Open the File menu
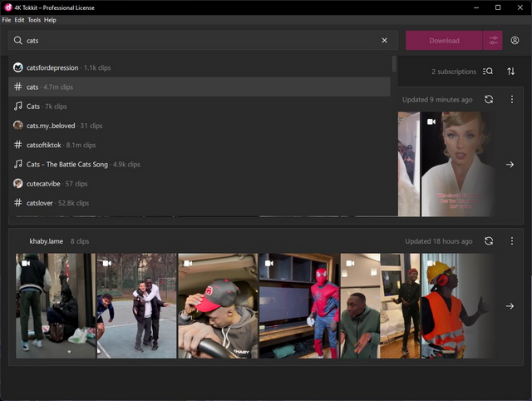Viewport: 532px width, 401px height. [7, 20]
